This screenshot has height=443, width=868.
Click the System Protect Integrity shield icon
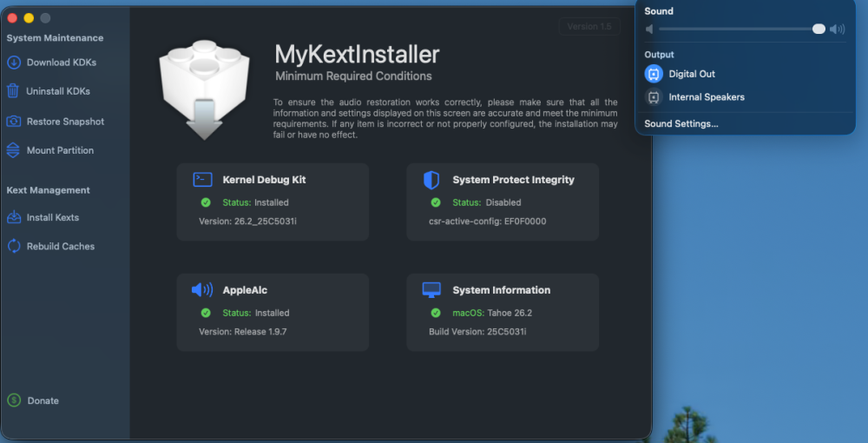point(431,180)
